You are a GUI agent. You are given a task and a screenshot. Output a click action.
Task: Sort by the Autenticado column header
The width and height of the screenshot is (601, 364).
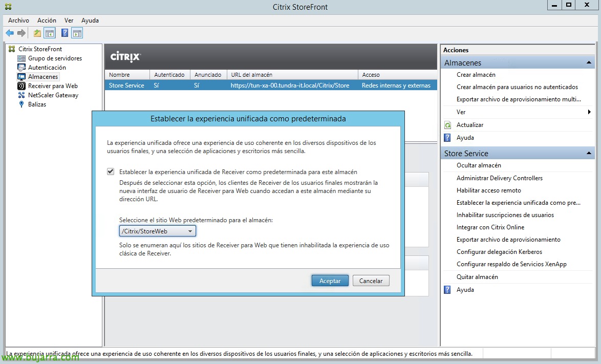coord(170,75)
